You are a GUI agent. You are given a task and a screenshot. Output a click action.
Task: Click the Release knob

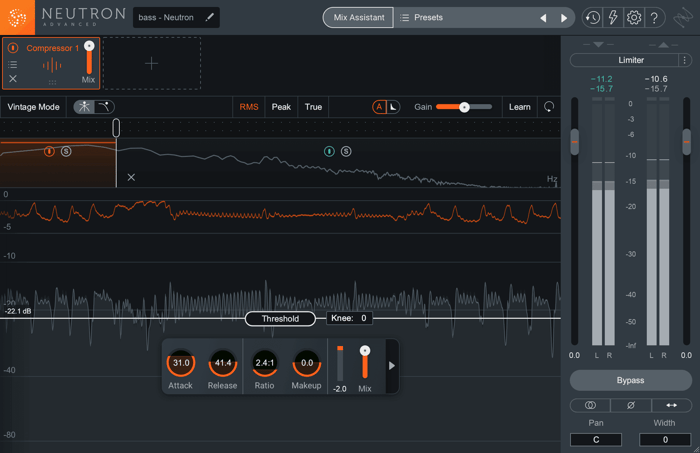223,363
